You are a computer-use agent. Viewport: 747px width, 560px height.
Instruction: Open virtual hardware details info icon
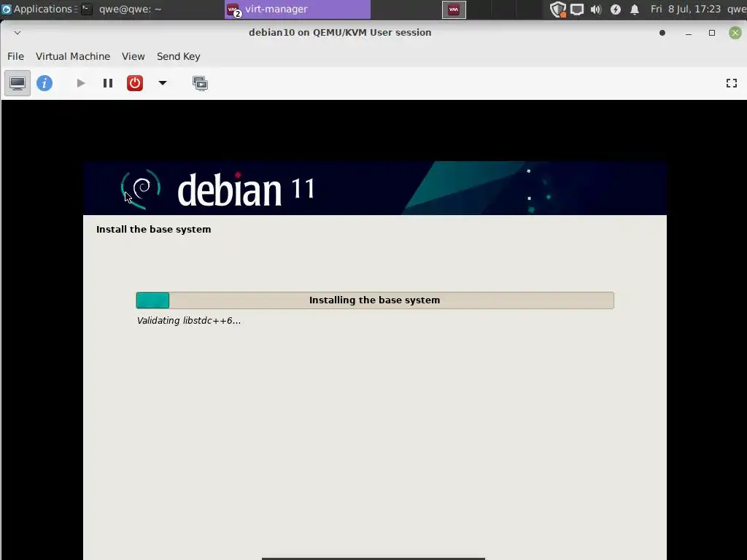tap(44, 83)
